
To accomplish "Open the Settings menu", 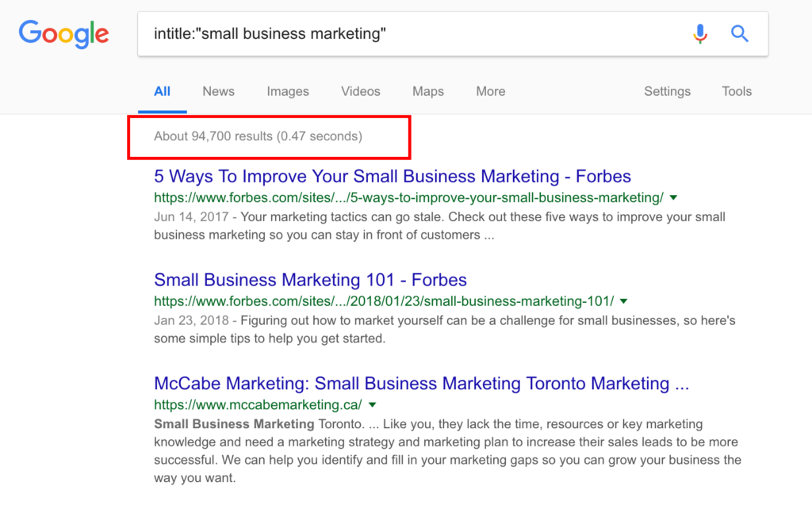I will pos(667,92).
